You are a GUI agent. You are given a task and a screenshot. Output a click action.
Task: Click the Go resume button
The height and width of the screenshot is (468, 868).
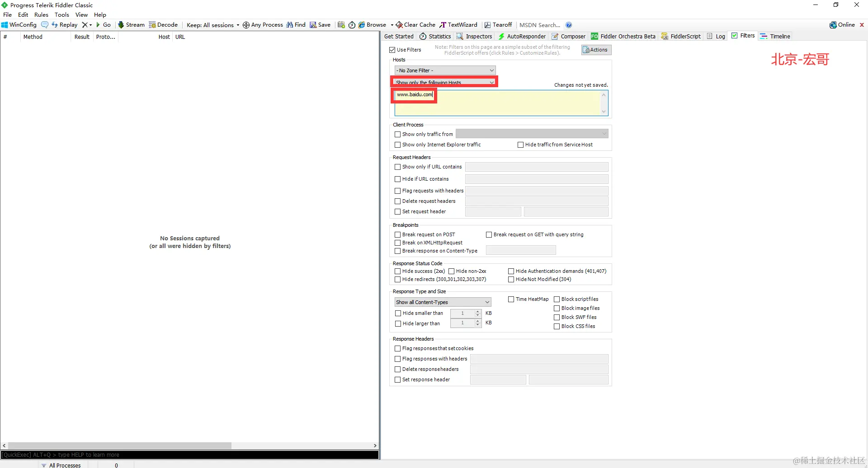pyautogui.click(x=104, y=25)
